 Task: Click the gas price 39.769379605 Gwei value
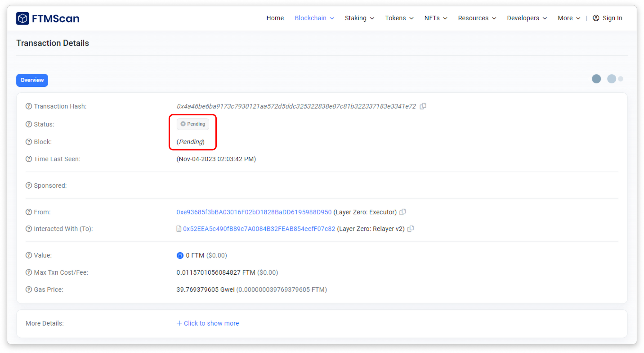pos(205,289)
